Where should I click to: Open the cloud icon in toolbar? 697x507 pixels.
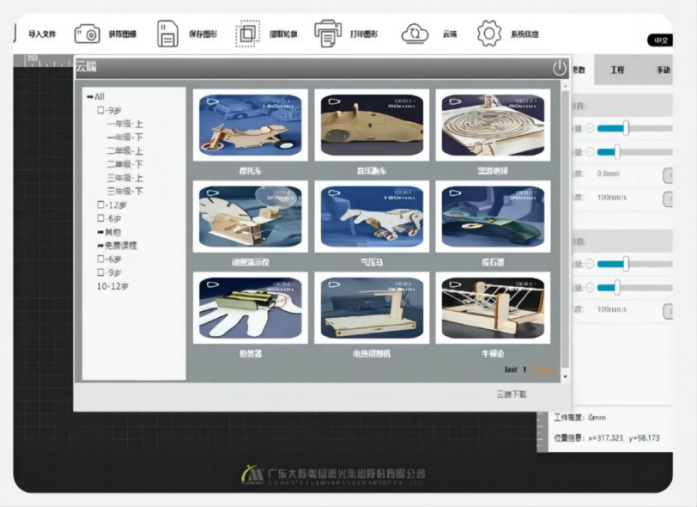tap(414, 34)
